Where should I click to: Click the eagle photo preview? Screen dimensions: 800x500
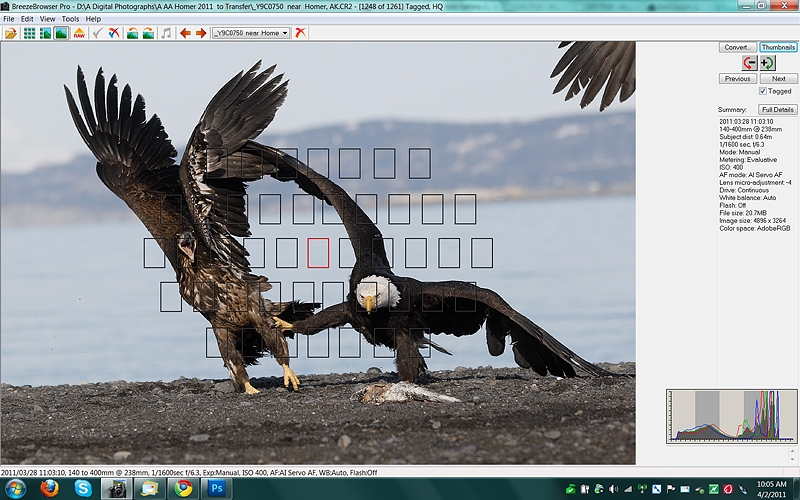click(x=318, y=253)
